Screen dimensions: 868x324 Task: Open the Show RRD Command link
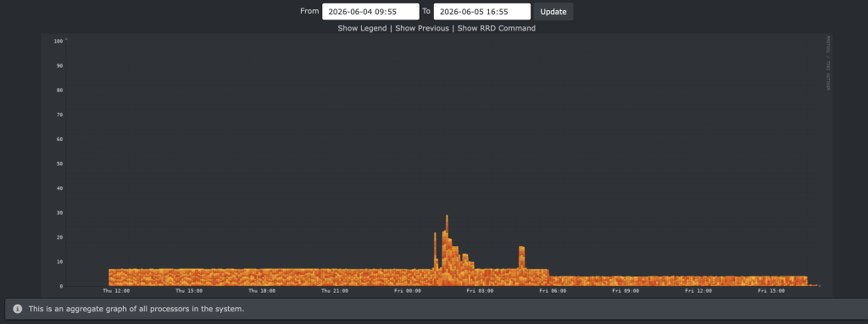point(496,28)
